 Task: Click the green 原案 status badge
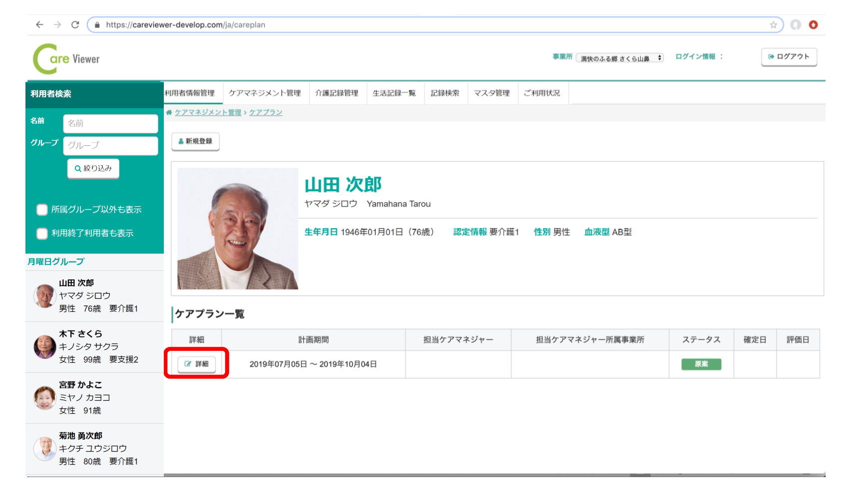click(x=701, y=364)
